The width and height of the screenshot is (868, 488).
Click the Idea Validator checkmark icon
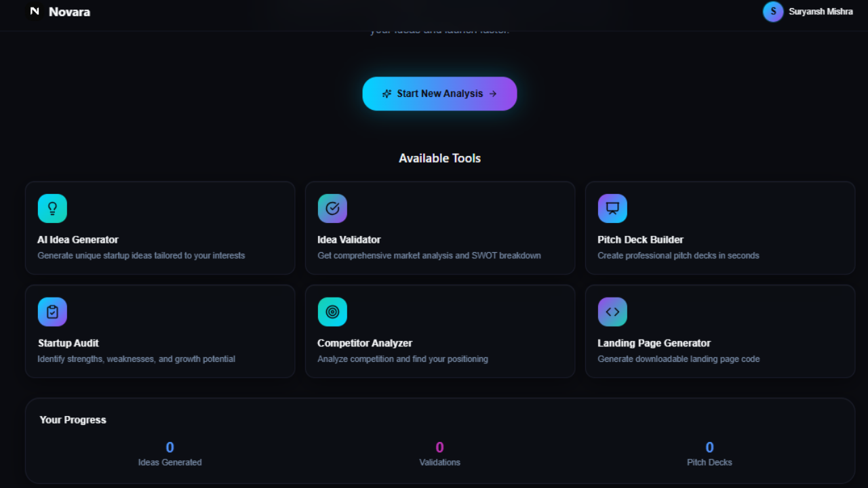(332, 208)
